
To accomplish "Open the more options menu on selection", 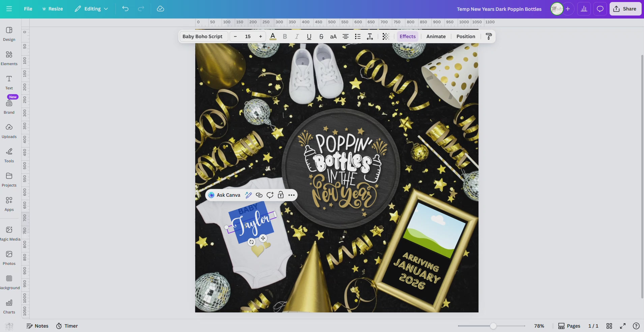I will click(291, 195).
